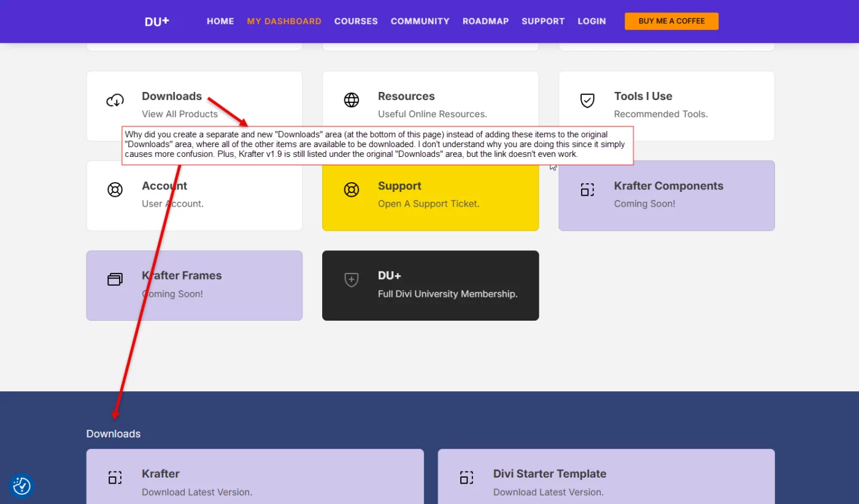
Task: Go to the HOME nav item
Action: pos(220,21)
